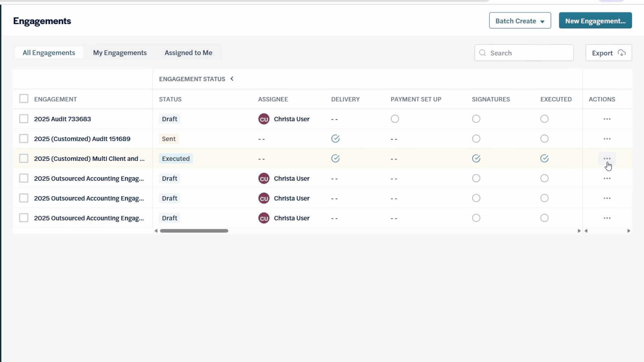Tick the select-all checkbox in the Engagement header

click(x=24, y=99)
